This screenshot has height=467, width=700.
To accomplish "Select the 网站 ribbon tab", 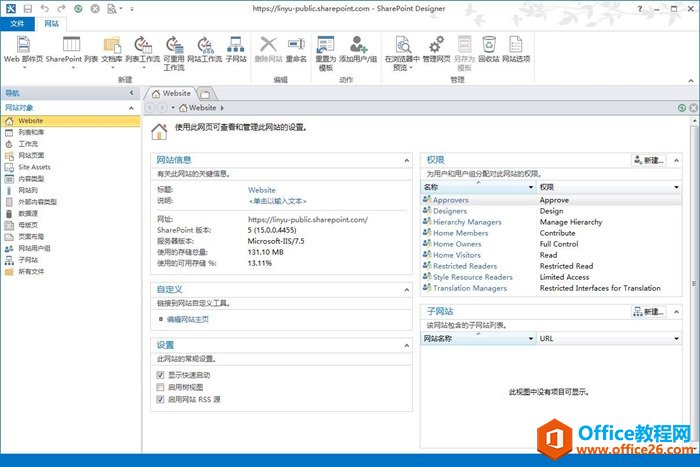I will point(52,23).
